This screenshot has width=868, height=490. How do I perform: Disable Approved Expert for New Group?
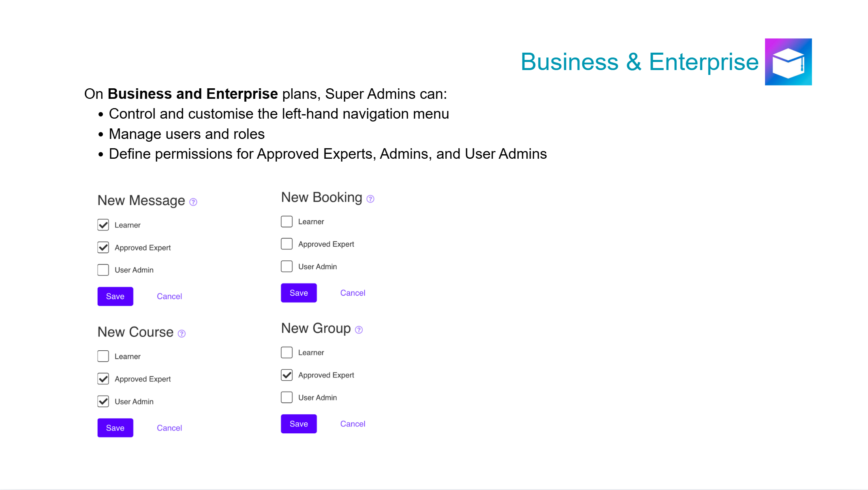(x=287, y=375)
